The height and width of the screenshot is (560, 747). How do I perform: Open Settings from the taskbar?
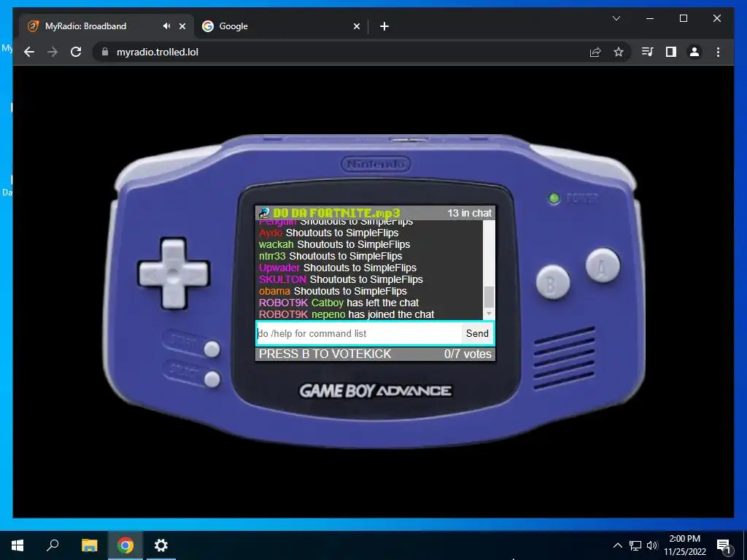click(161, 545)
